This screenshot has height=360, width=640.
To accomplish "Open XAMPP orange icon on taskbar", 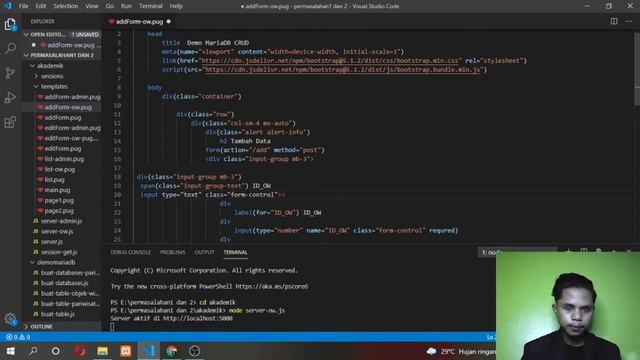I will coord(126,351).
